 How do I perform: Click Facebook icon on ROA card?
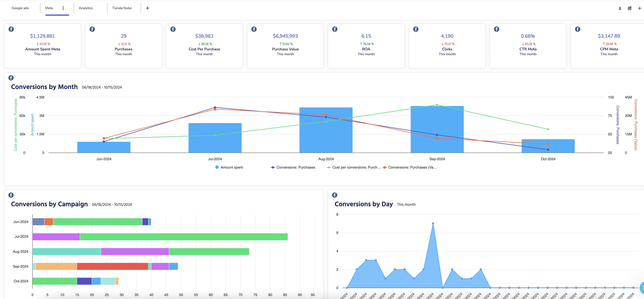tap(335, 29)
